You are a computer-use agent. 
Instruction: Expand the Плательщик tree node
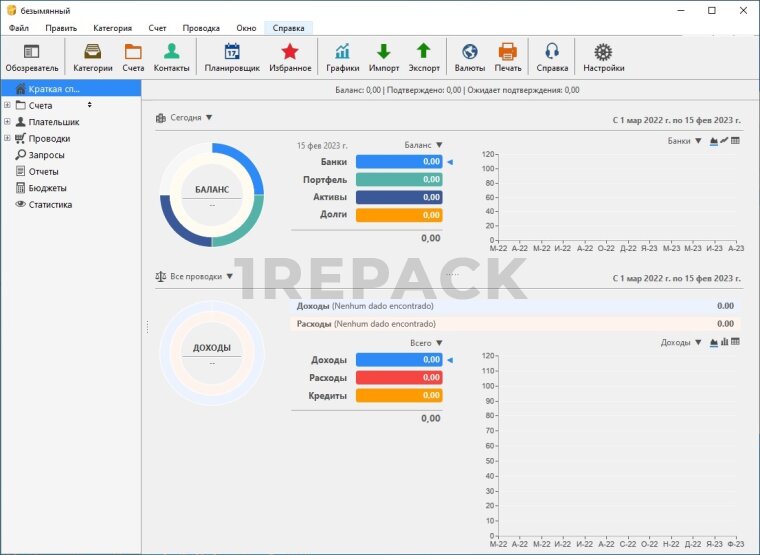(x=7, y=122)
